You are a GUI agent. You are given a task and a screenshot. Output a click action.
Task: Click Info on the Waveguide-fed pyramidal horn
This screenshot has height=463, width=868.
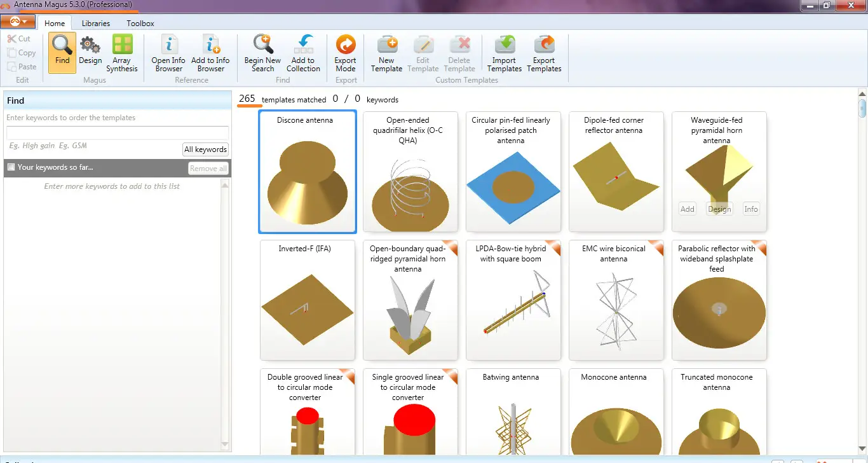click(751, 208)
